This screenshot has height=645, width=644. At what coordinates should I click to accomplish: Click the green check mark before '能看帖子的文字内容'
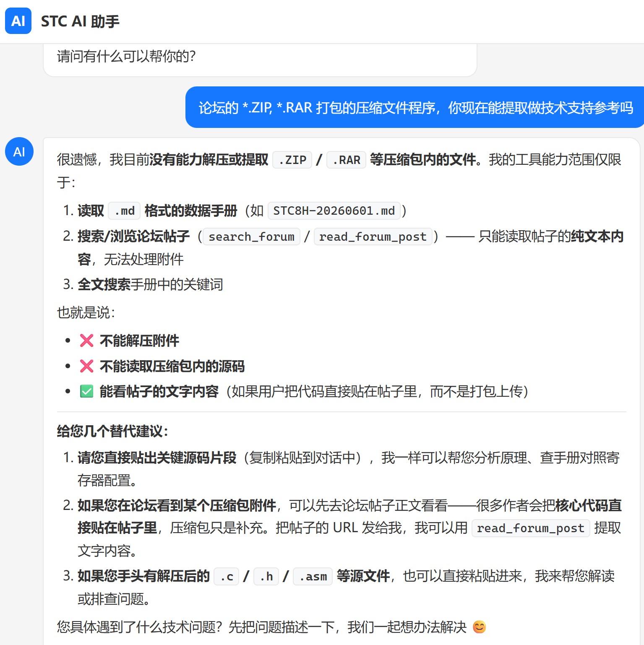(x=86, y=391)
